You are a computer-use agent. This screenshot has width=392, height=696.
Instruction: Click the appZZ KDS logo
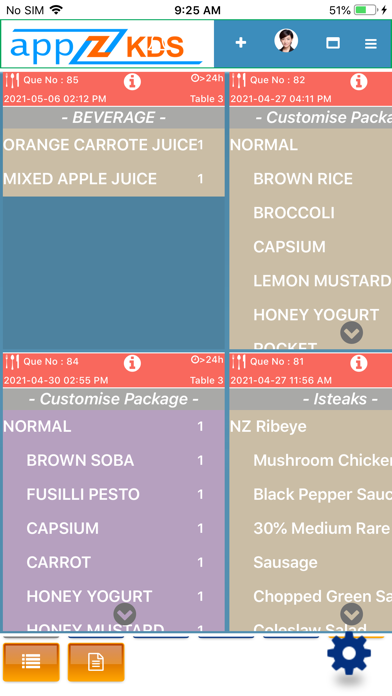107,44
